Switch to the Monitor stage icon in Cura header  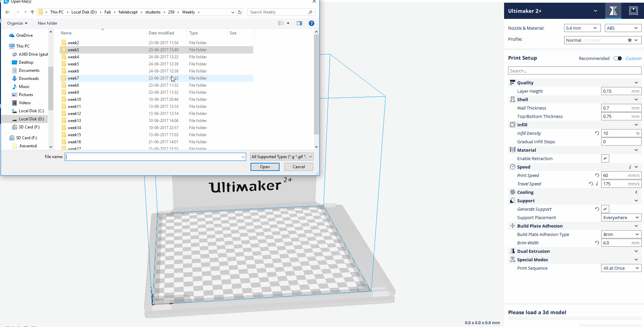coord(633,11)
